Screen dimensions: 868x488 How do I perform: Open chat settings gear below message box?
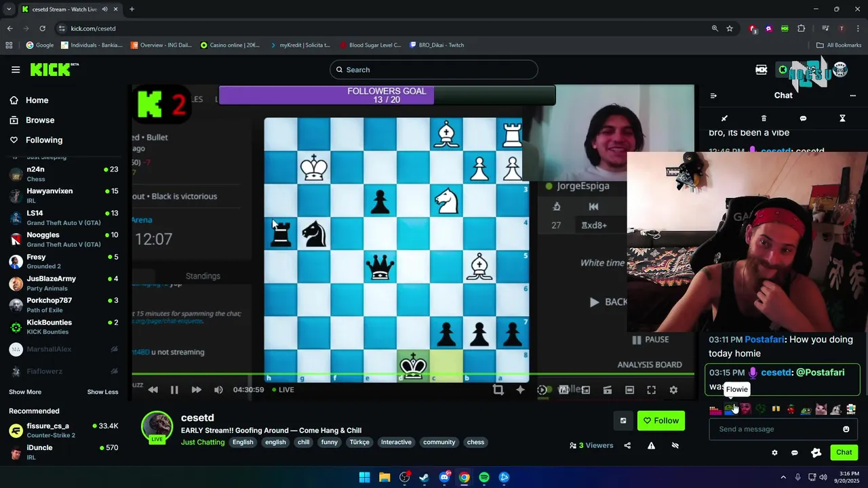(x=774, y=453)
